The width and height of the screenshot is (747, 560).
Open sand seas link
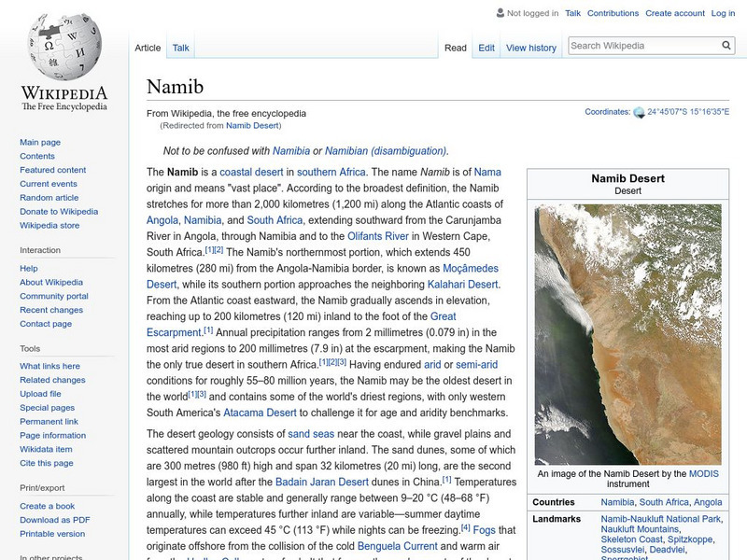pyautogui.click(x=311, y=434)
